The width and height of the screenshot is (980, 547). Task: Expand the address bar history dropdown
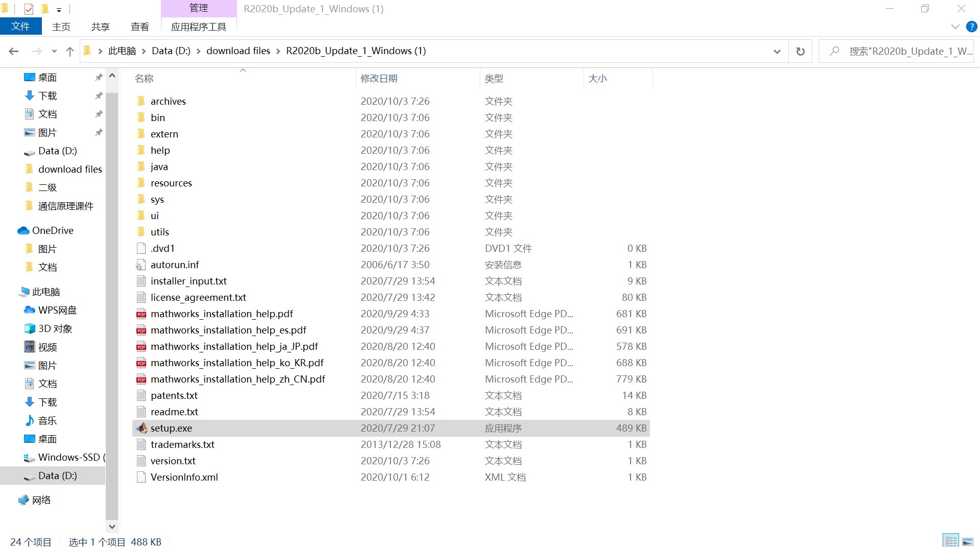777,51
